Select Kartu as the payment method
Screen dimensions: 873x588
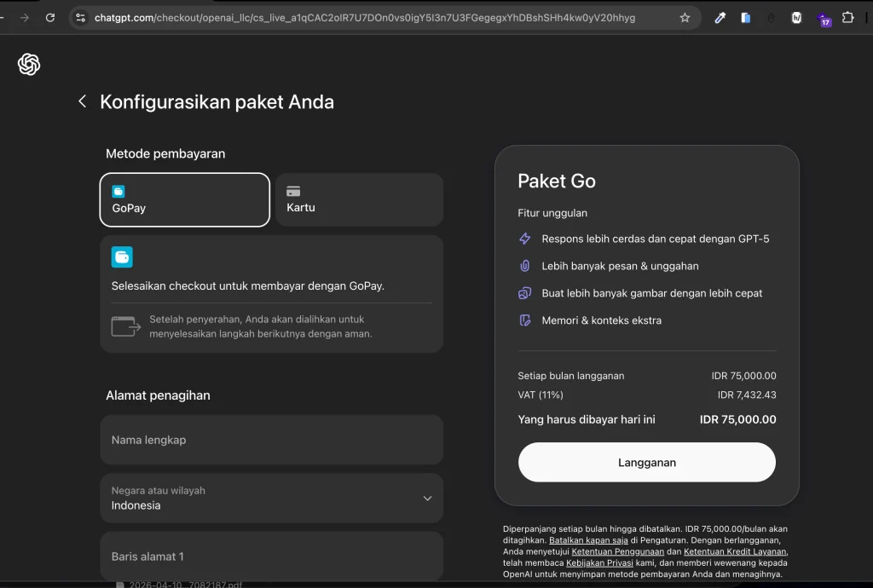coord(358,199)
